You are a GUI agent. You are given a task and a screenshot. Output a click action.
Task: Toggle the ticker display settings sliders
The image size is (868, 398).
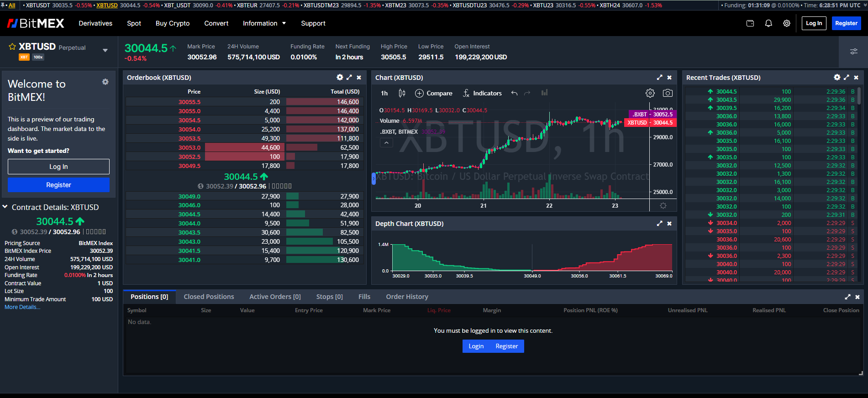(x=853, y=52)
